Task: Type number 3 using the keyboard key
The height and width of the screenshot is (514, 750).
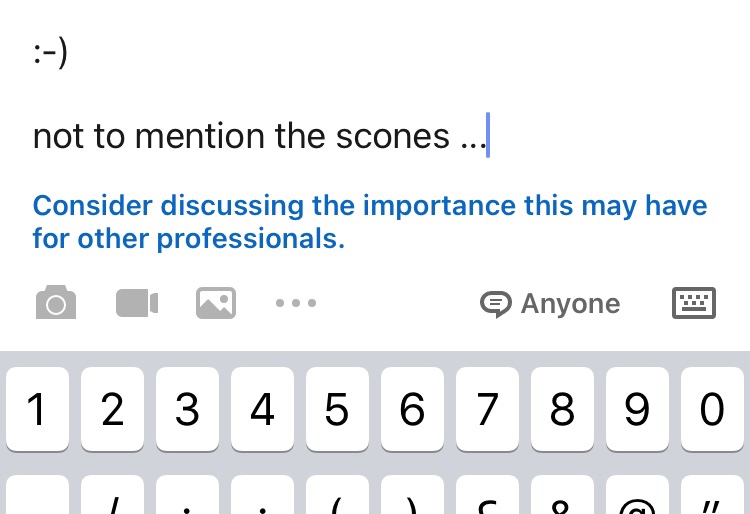Action: click(x=187, y=409)
